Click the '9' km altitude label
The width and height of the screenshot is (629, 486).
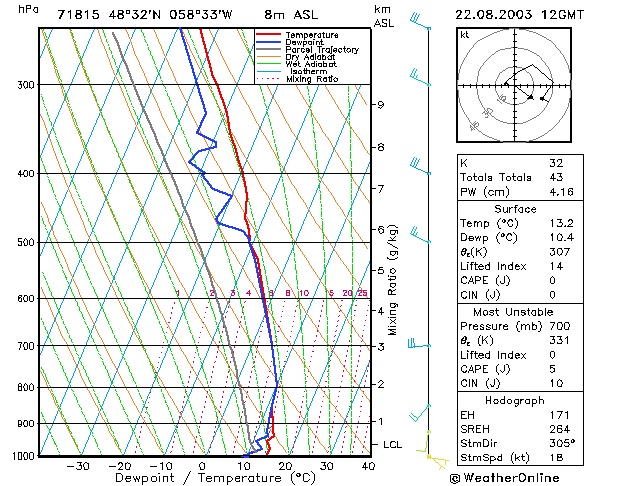pos(381,105)
